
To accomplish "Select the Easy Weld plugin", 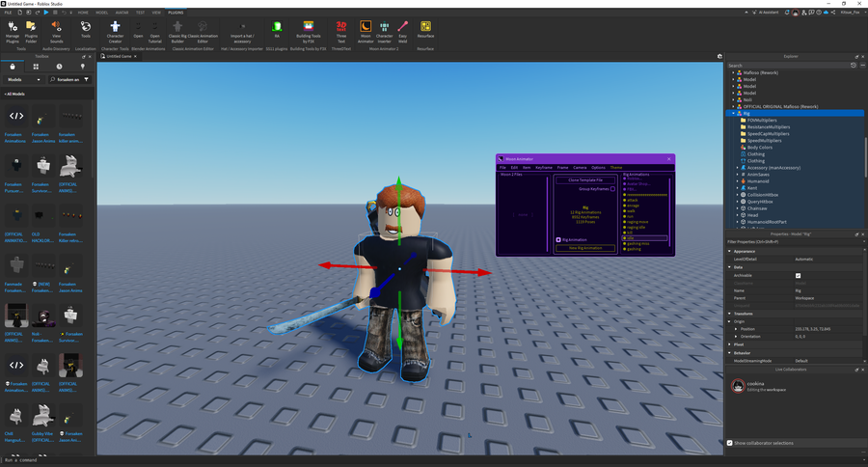I will (402, 32).
